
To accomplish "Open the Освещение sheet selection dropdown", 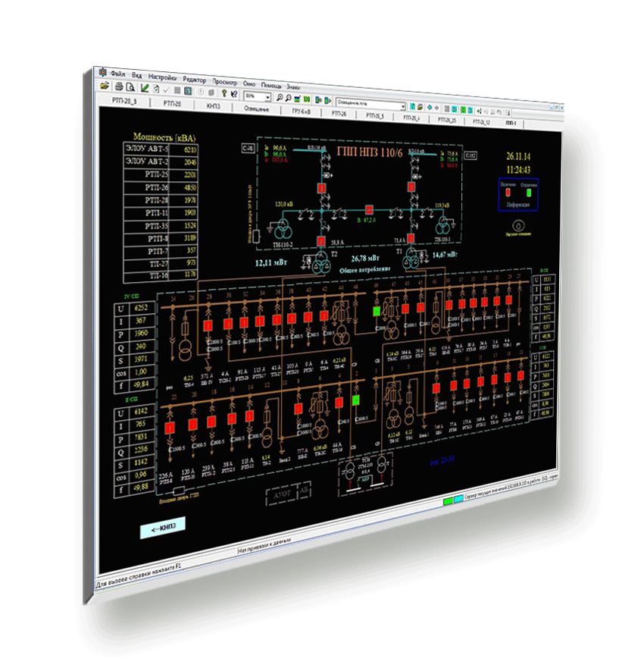I will (402, 106).
